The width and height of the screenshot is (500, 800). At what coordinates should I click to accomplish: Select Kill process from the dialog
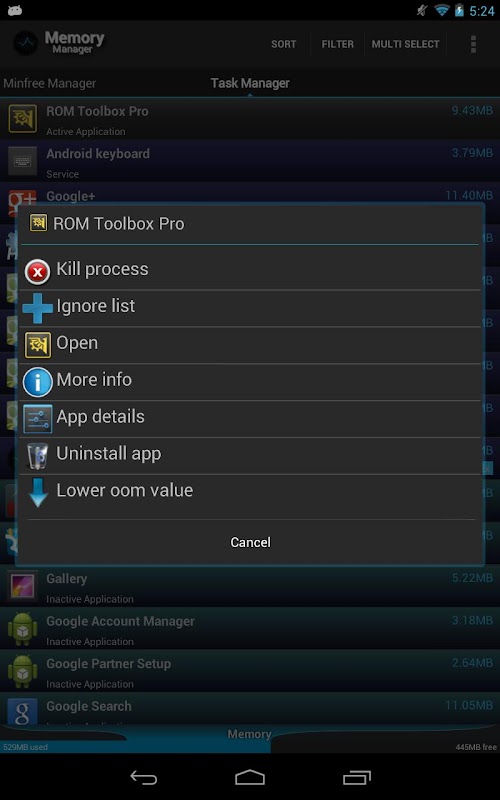pos(250,271)
